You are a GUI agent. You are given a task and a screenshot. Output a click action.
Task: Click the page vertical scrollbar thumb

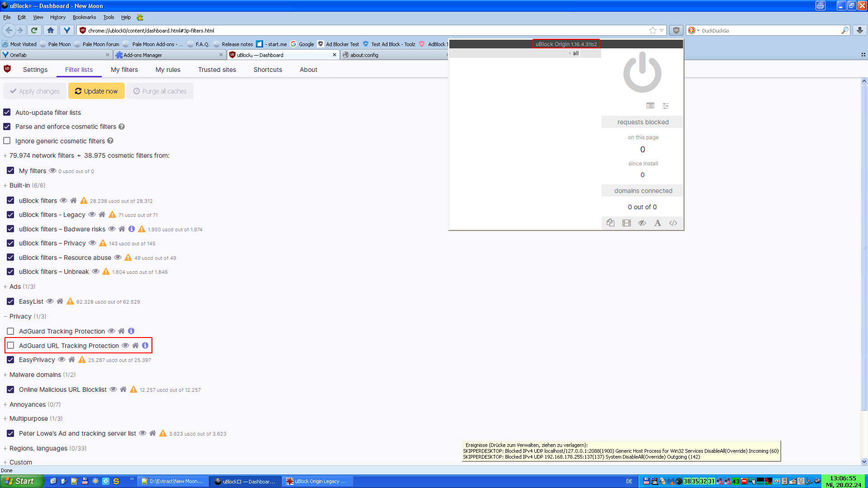(x=864, y=248)
